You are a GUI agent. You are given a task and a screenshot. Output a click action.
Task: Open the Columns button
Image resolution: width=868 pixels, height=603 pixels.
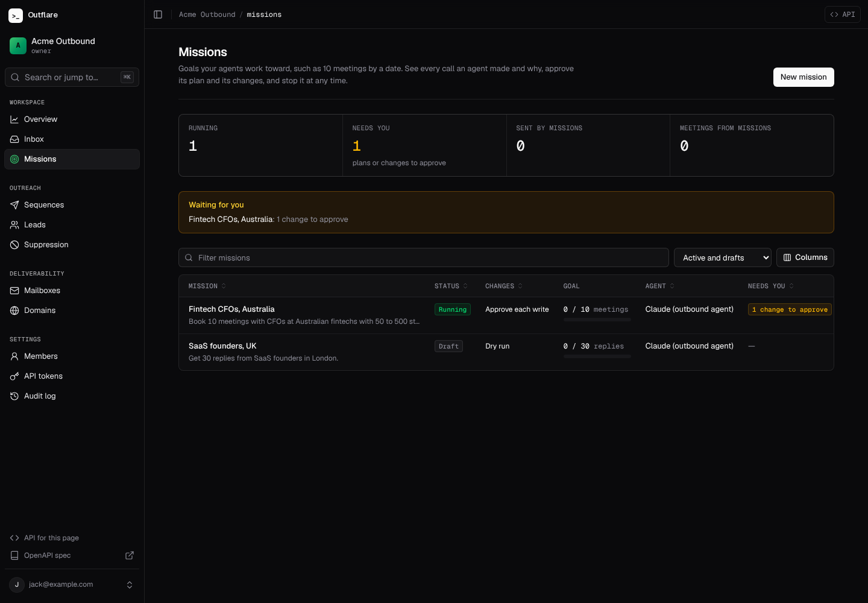(x=805, y=257)
